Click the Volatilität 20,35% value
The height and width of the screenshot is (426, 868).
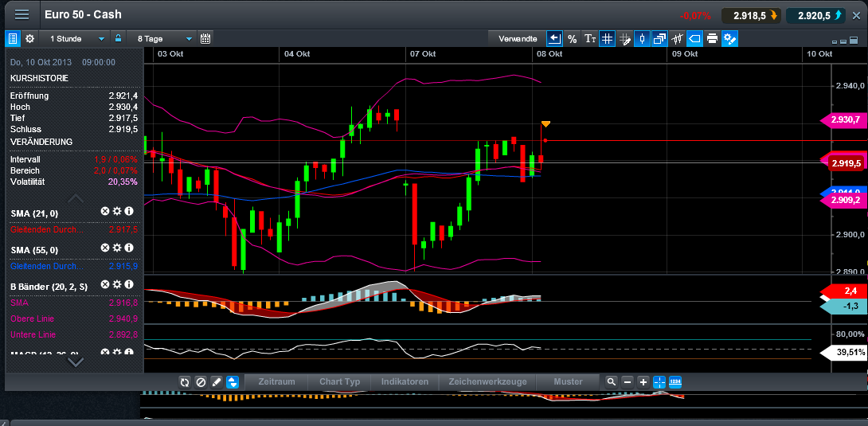tap(123, 182)
